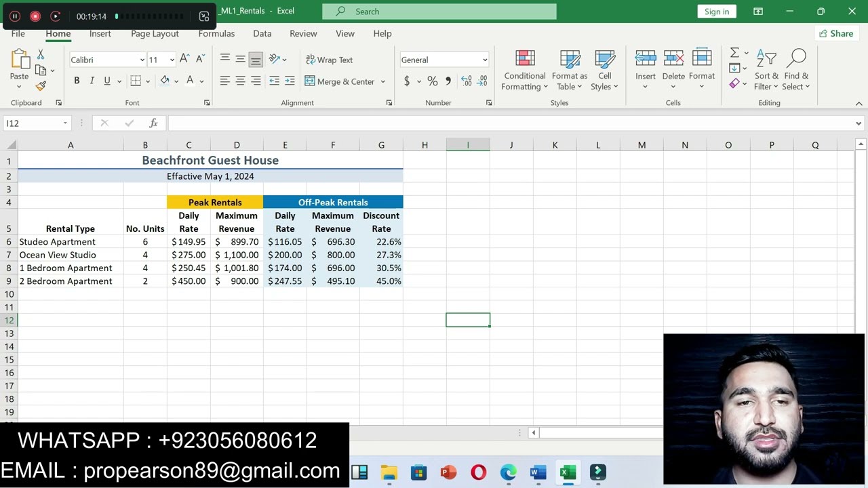Increase decimal places
The width and height of the screenshot is (868, 488).
(467, 81)
